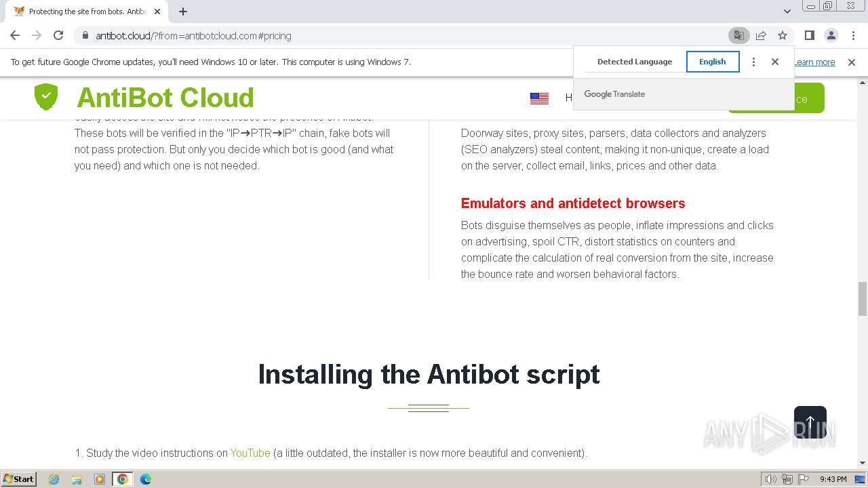Close the AntiBot tab
The height and width of the screenshot is (488, 868).
pyautogui.click(x=157, y=12)
